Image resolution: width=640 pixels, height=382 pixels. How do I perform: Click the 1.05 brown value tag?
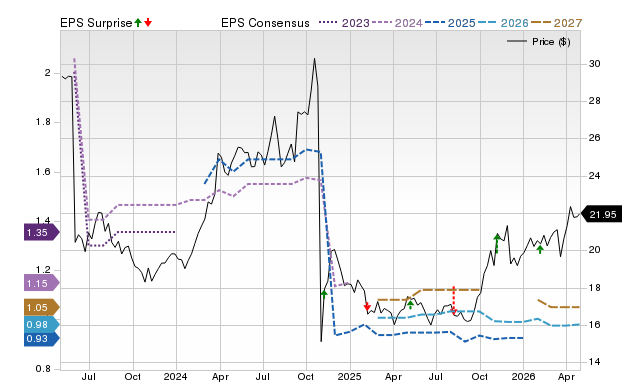tap(42, 307)
